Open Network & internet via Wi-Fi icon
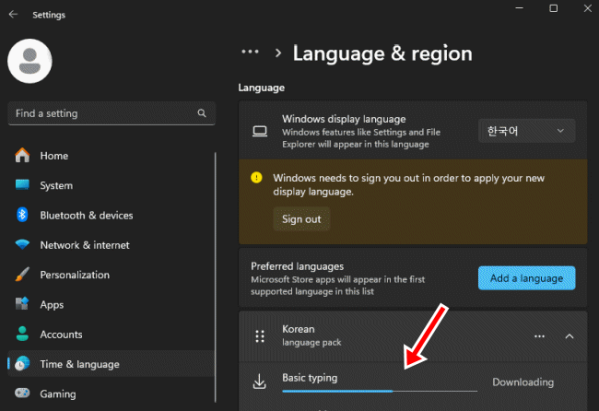599x411 pixels. pyautogui.click(x=22, y=245)
